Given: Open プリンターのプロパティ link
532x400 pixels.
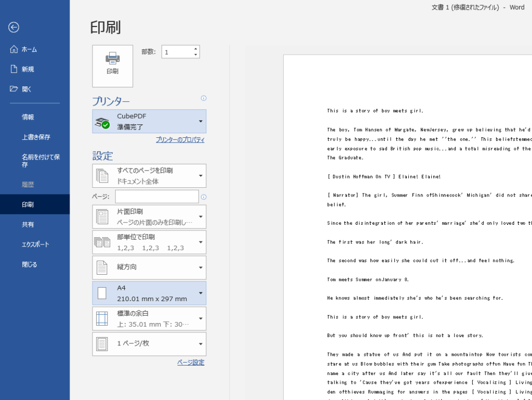Looking at the screenshot, I should tap(180, 139).
